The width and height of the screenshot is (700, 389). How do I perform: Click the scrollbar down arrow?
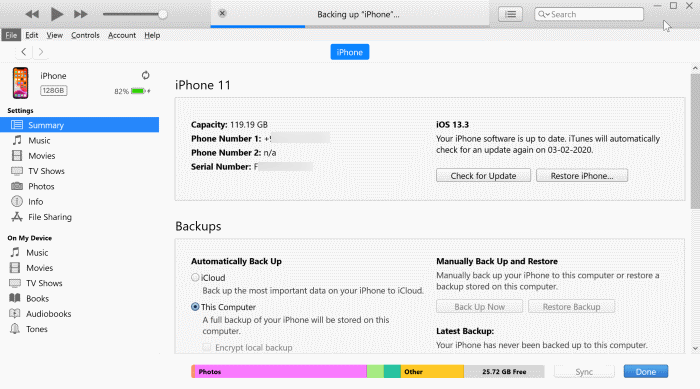[x=695, y=348]
